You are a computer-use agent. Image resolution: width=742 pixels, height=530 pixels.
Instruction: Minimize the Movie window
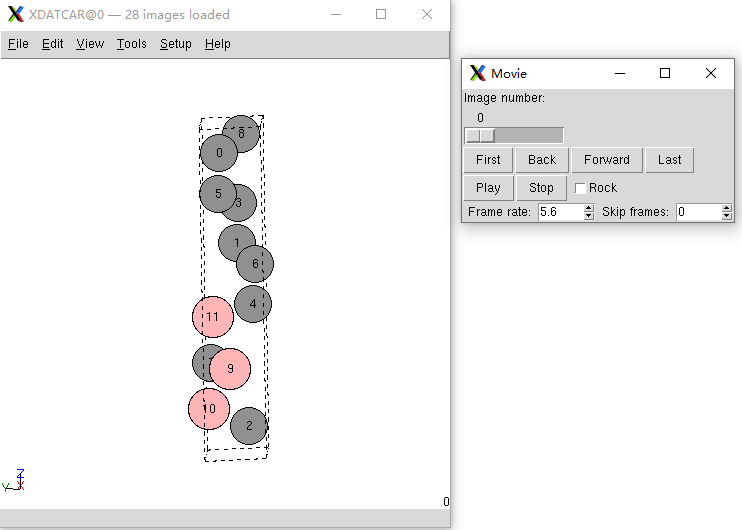coord(620,73)
